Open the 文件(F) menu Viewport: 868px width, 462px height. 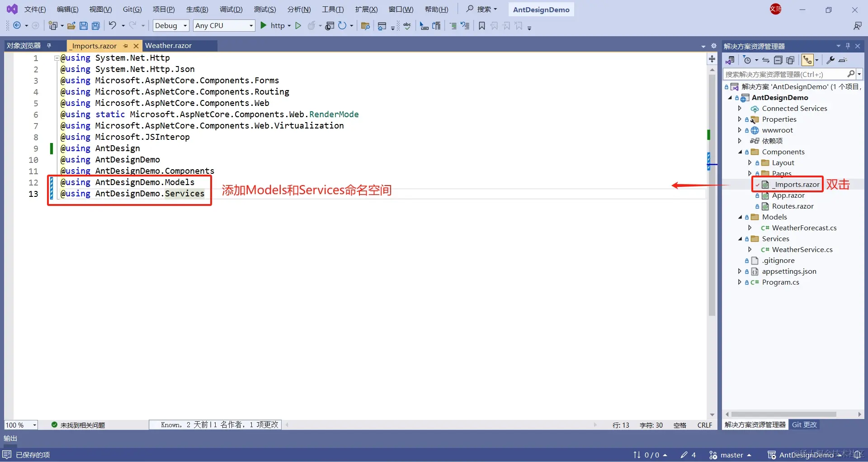(x=35, y=9)
